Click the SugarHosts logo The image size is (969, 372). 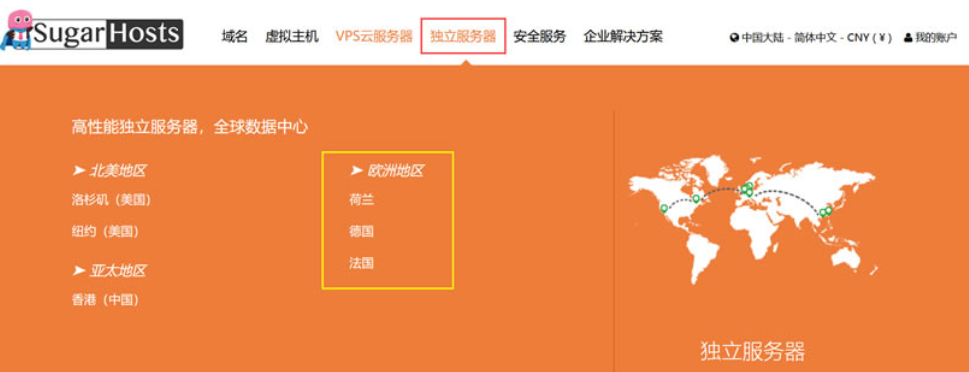[92, 31]
